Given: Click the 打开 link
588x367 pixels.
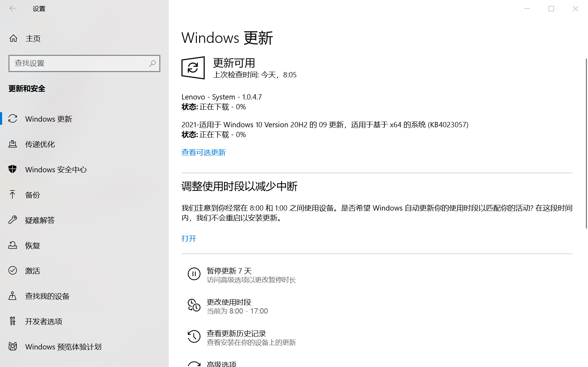Looking at the screenshot, I should pyautogui.click(x=189, y=238).
